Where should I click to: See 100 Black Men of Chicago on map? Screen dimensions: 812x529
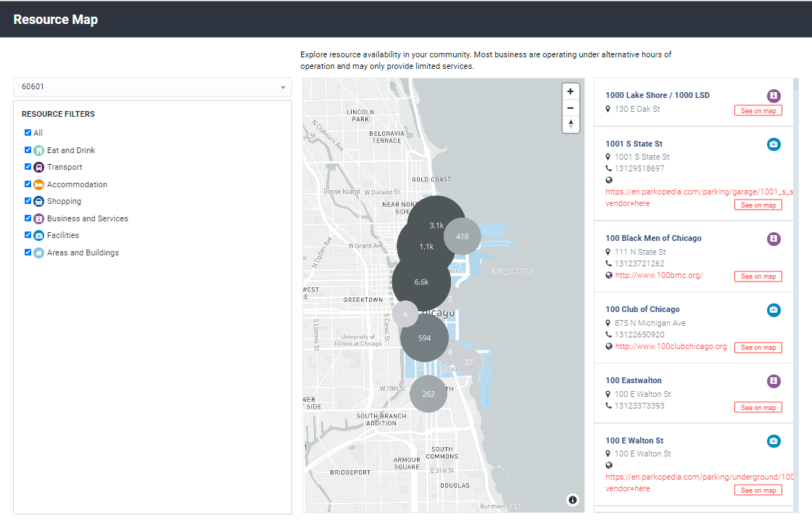(x=758, y=276)
